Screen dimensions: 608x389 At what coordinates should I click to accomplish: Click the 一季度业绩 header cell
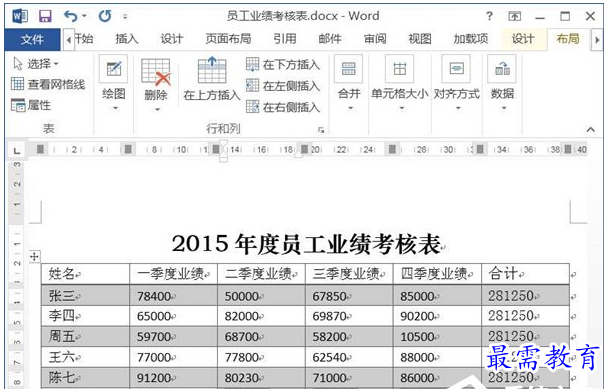click(x=173, y=274)
